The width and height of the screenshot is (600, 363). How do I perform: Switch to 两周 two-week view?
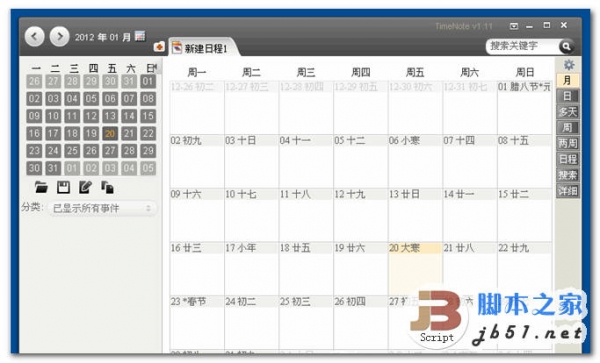pyautogui.click(x=568, y=143)
